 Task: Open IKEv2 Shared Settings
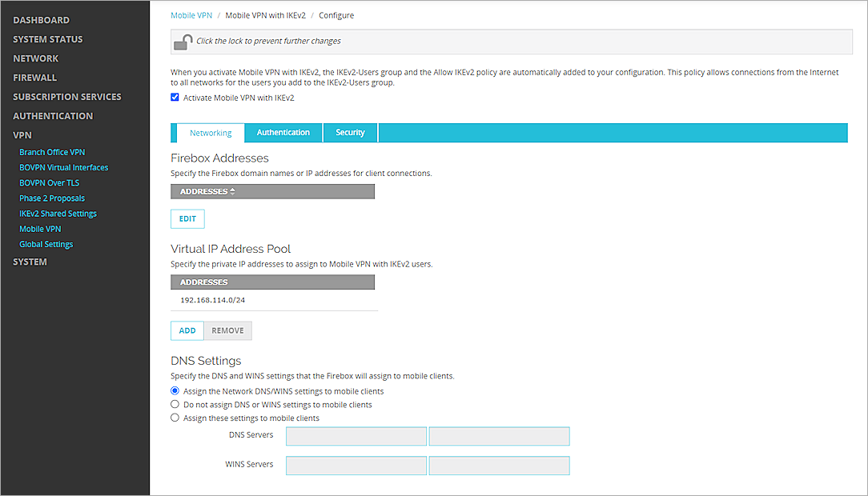58,213
